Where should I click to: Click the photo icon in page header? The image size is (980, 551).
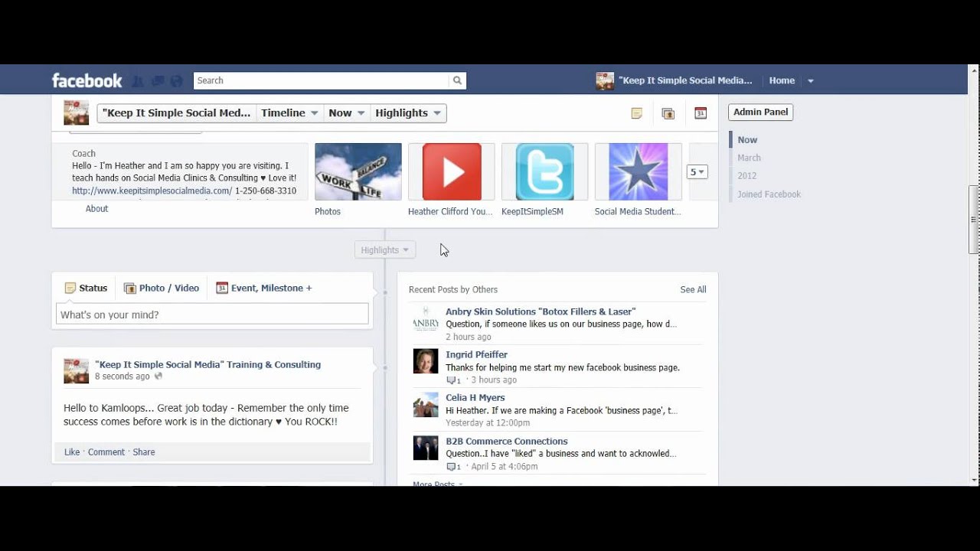(668, 113)
